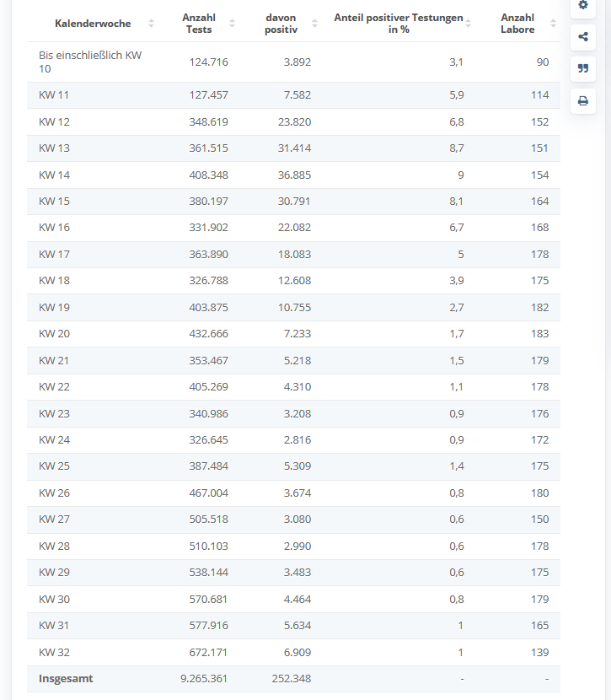Viewport: 611px width, 700px height.
Task: Click the KW 20 labs value 183
Action: pos(539,334)
